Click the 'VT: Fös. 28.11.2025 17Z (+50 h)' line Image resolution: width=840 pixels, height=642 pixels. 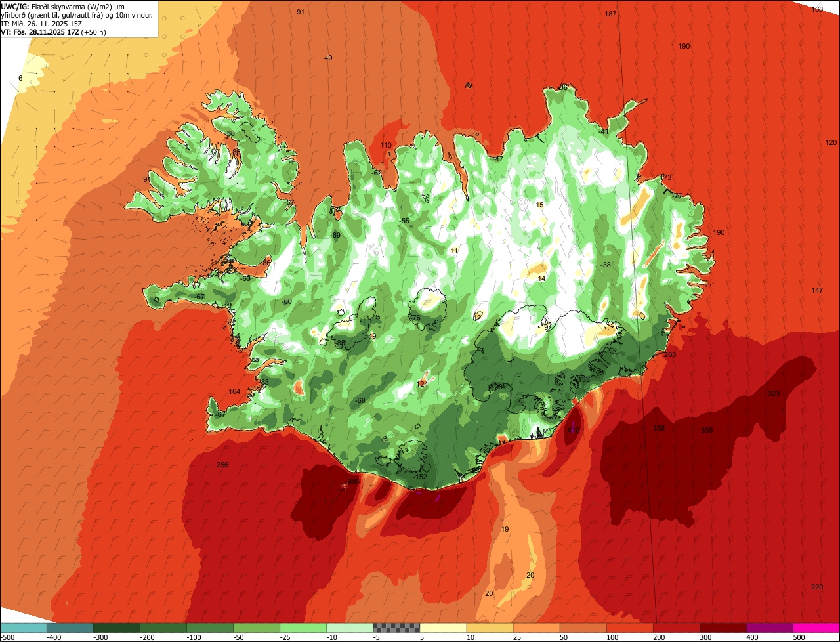pos(53,32)
